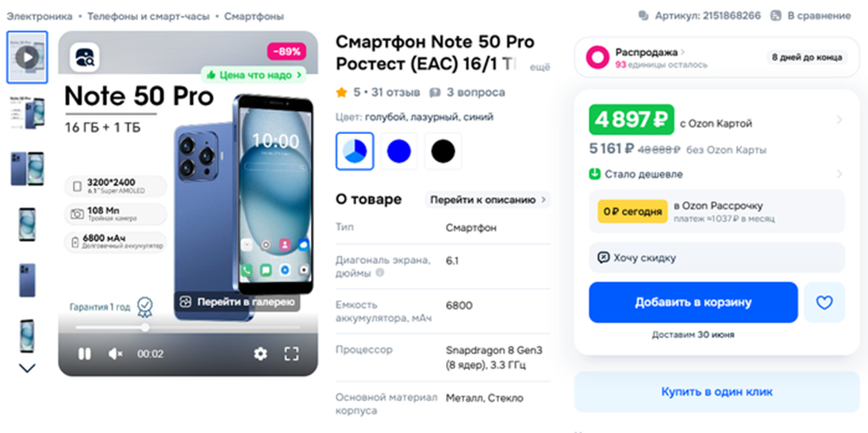
Task: Open video settings gear
Action: [x=260, y=354]
